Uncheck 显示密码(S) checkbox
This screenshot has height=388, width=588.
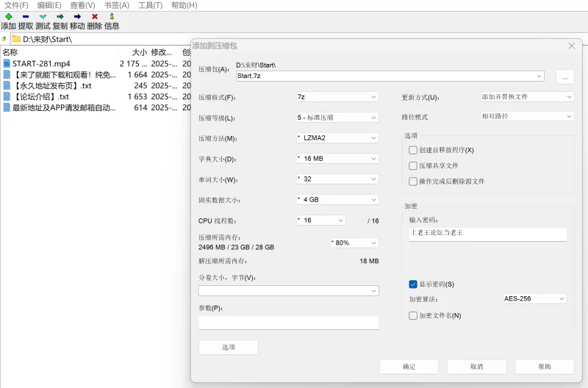coord(413,284)
